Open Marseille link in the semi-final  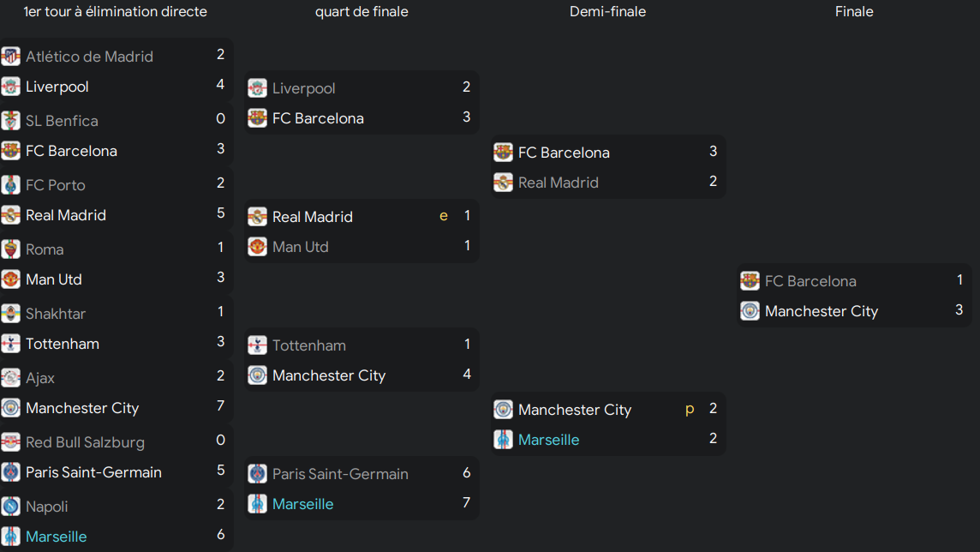(549, 440)
